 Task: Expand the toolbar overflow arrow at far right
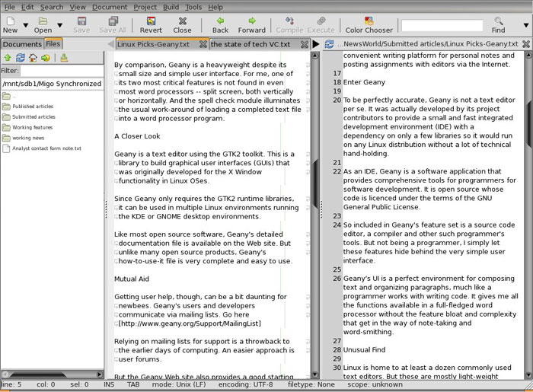526,25
